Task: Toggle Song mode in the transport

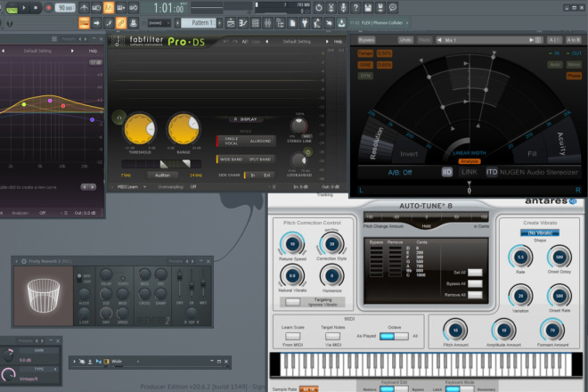Action: [x=12, y=8]
